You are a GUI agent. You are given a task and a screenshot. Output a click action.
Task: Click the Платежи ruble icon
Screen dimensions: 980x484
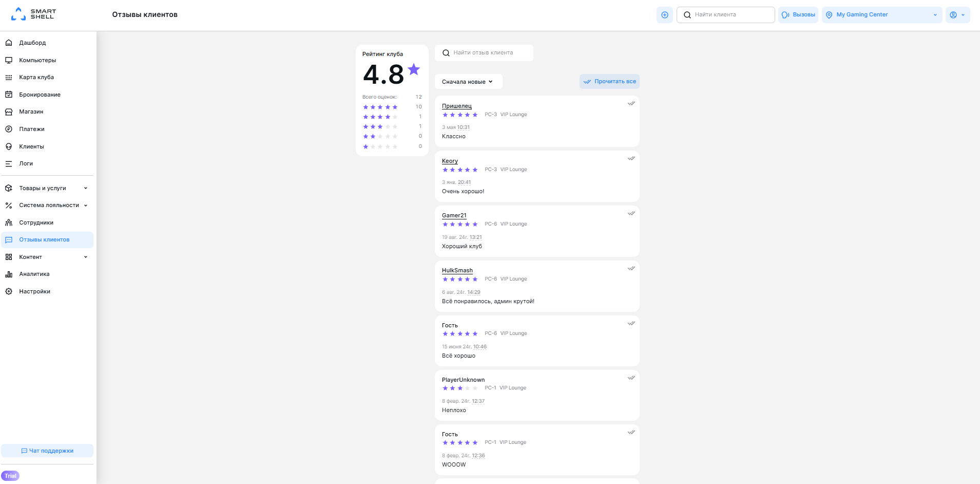pyautogui.click(x=9, y=129)
